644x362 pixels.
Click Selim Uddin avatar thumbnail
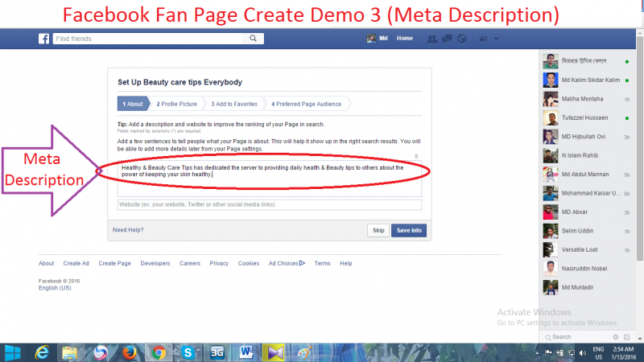point(551,231)
